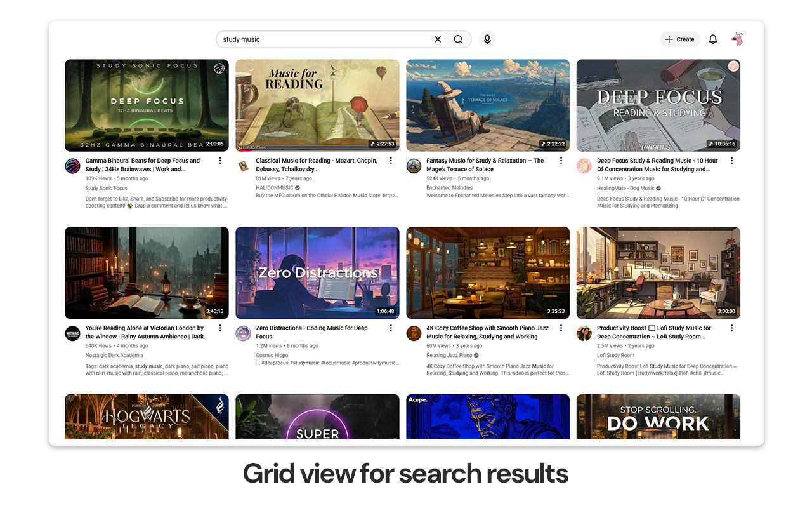812x508 pixels.
Task: Open more options for 4K Cozy Coffee Shop video
Action: tap(561, 328)
